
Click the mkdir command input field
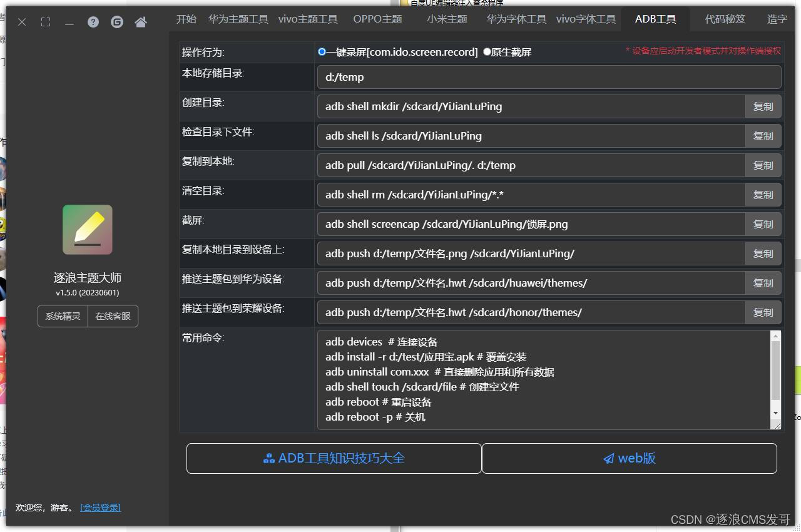click(531, 106)
